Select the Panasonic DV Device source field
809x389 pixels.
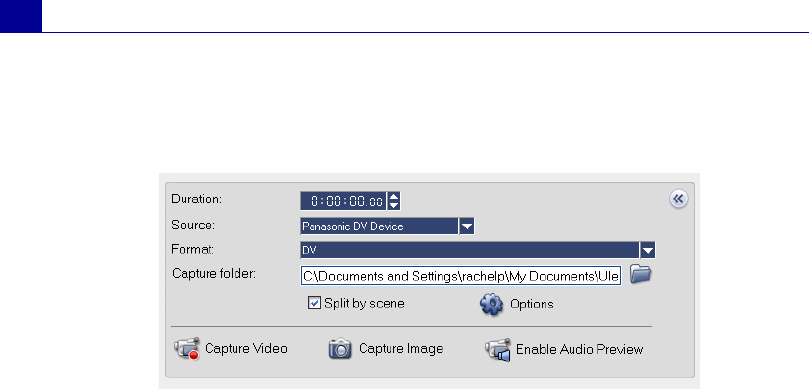379,226
